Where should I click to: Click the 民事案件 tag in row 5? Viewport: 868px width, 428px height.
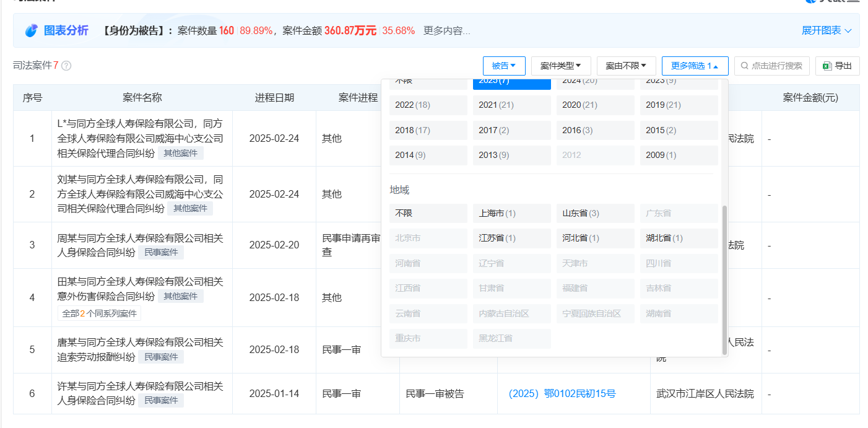coord(161,357)
